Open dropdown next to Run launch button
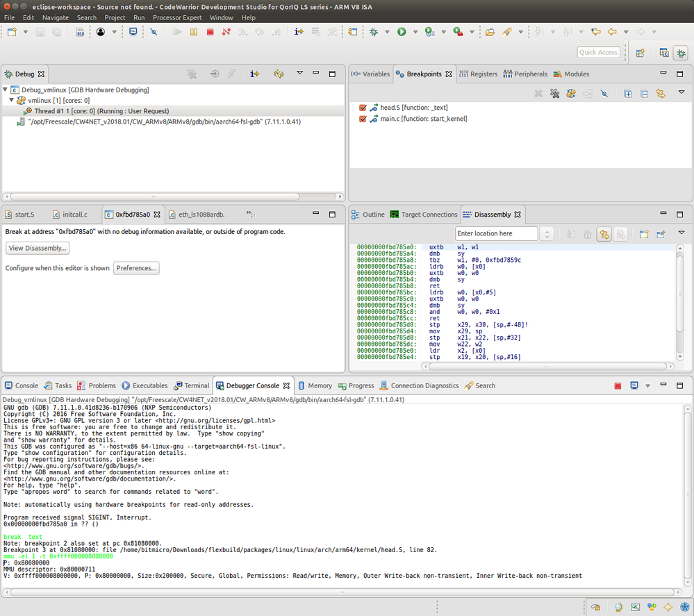Image resolution: width=694 pixels, height=616 pixels. 415,32
